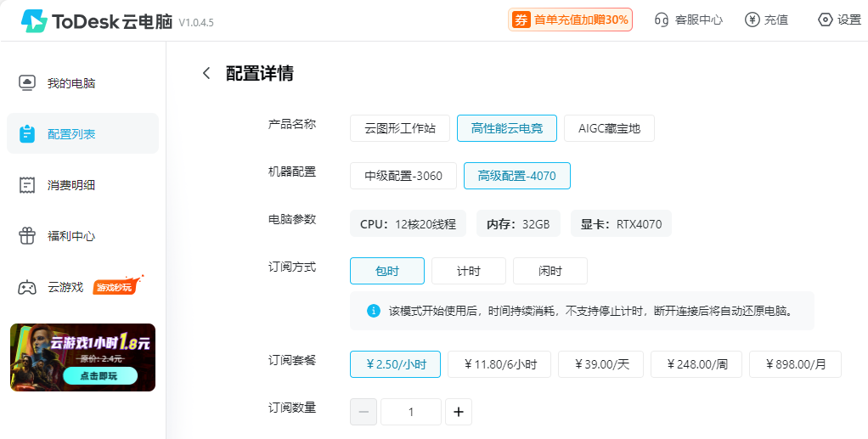Choose the ¥39.00/天 plan
This screenshot has height=439, width=868.
coord(600,364)
